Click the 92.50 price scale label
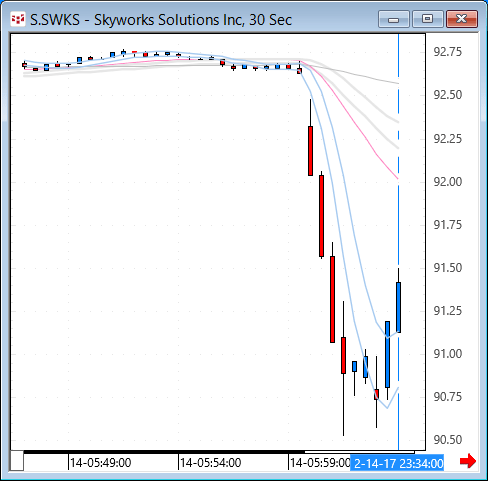 coord(448,95)
